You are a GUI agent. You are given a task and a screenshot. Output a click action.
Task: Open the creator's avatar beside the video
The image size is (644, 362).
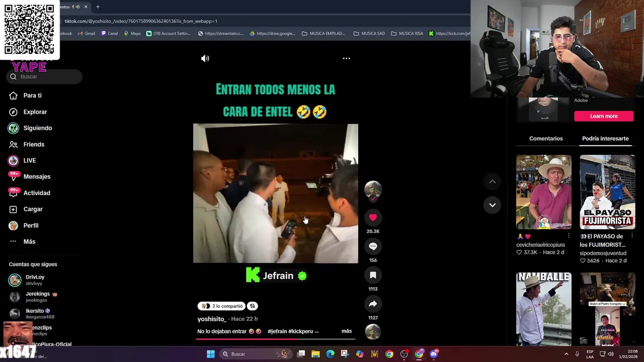pos(373,189)
